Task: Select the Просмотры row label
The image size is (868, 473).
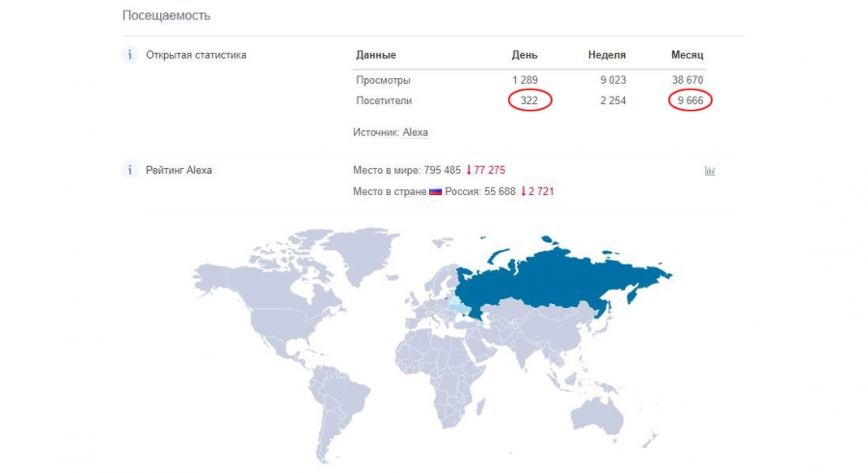Action: coord(383,80)
